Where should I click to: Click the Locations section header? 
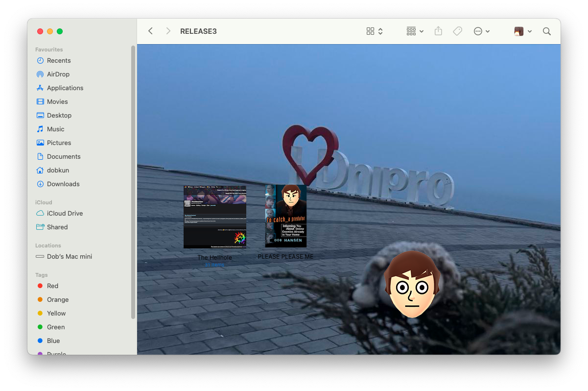point(48,245)
